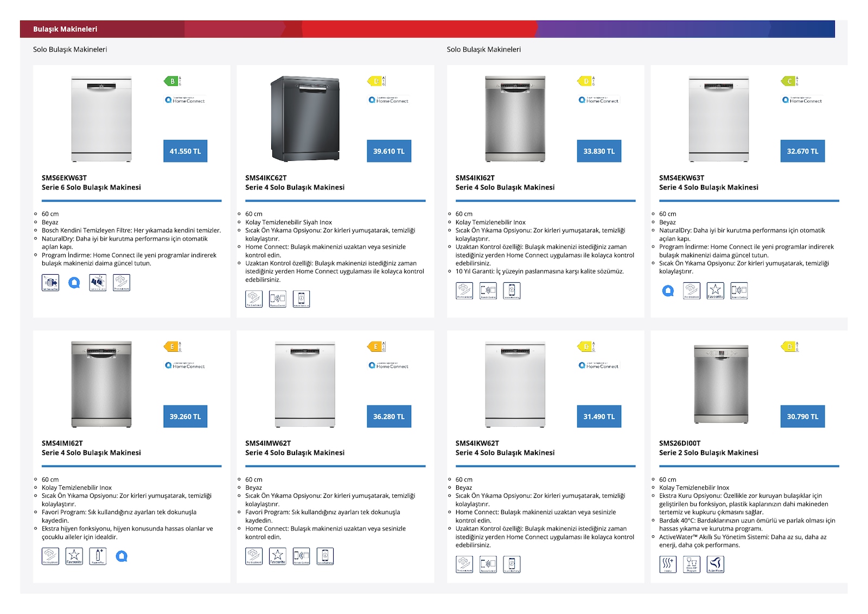Open the black SMS4IKC62T dishwasher image
Image resolution: width=868 pixels, height=614 pixels.
click(x=305, y=119)
